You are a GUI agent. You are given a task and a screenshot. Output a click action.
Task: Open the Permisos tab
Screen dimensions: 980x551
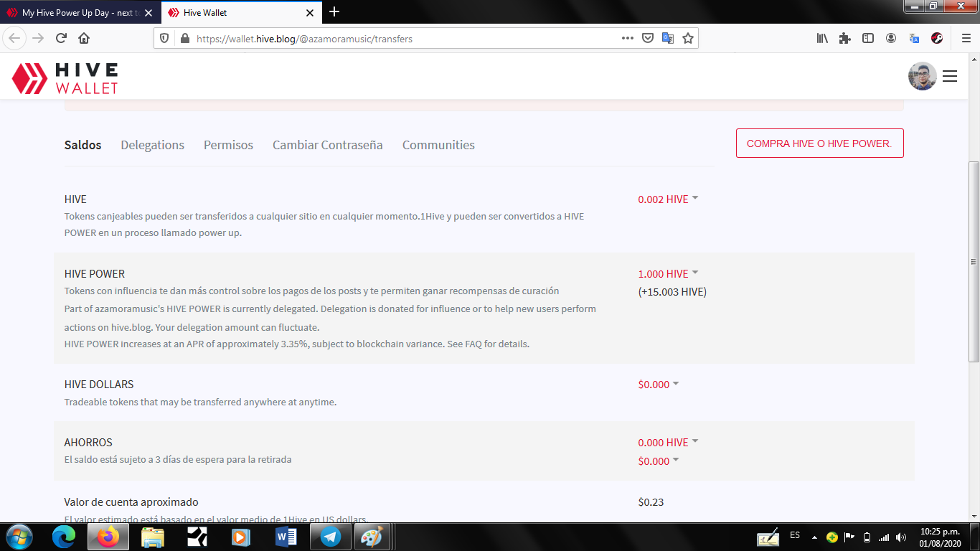[x=228, y=145]
